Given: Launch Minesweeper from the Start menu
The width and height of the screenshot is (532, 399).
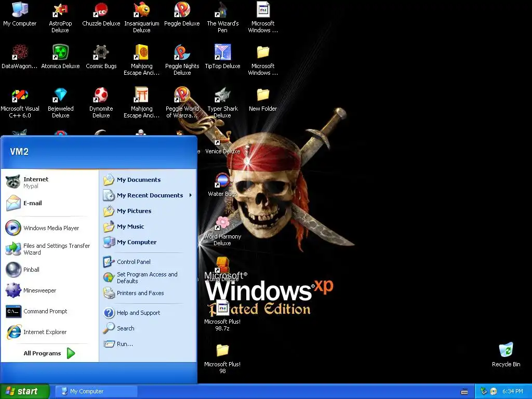Looking at the screenshot, I should point(49,290).
